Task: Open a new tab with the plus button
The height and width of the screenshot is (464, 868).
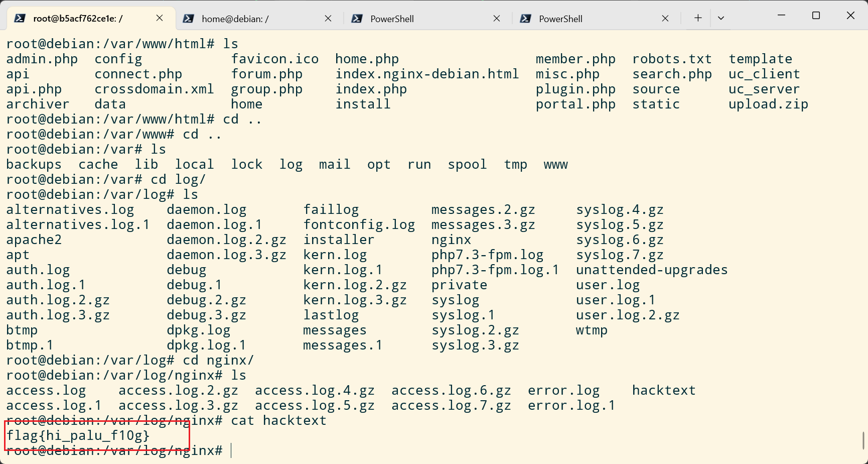Action: pyautogui.click(x=698, y=18)
